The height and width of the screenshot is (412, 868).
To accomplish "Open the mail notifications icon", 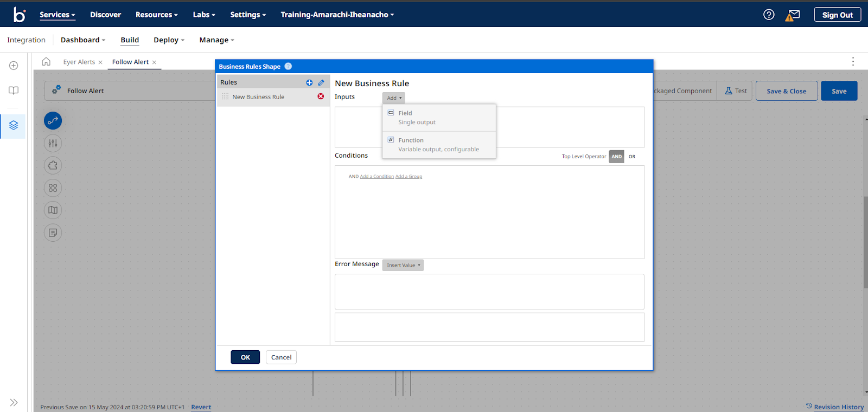I will tap(793, 15).
